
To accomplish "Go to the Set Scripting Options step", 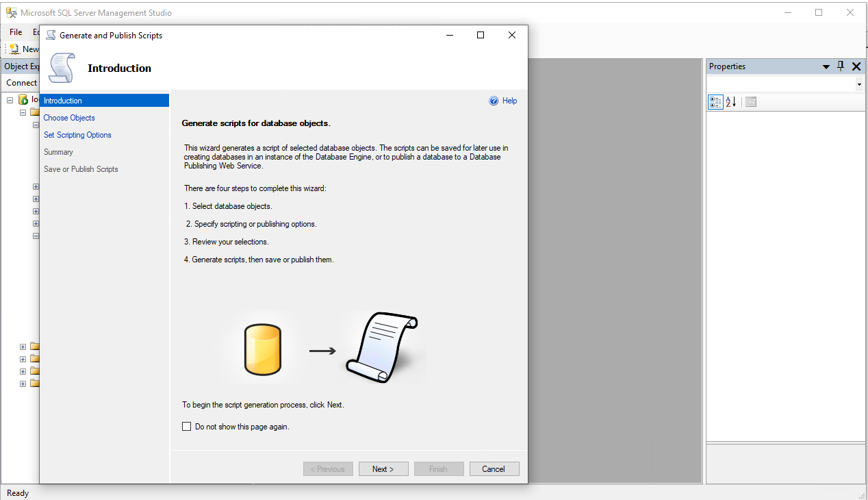I will click(x=77, y=135).
